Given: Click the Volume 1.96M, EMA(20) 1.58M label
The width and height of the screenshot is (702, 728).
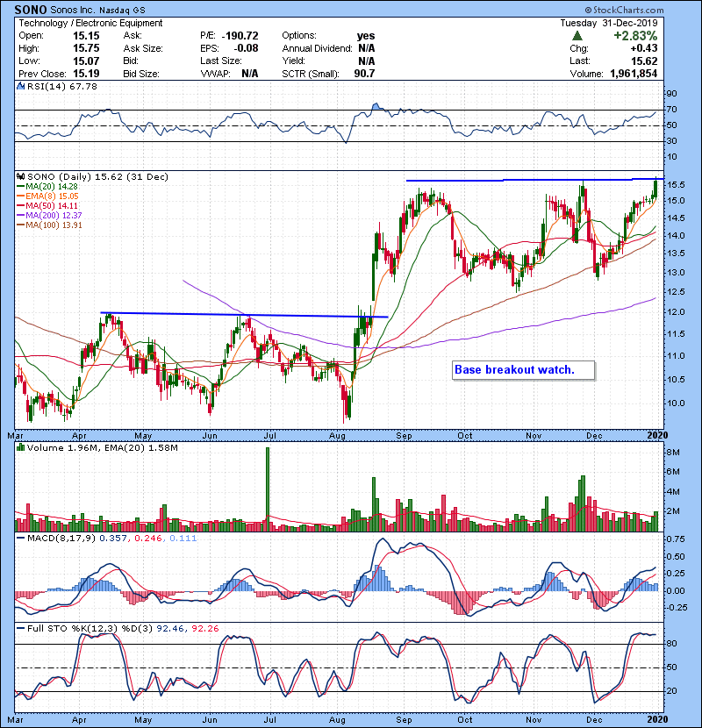Looking at the screenshot, I should tap(102, 448).
